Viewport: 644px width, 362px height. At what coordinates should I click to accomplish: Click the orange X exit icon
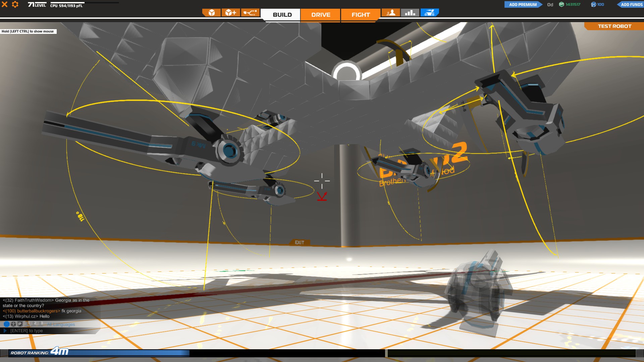(5, 4)
